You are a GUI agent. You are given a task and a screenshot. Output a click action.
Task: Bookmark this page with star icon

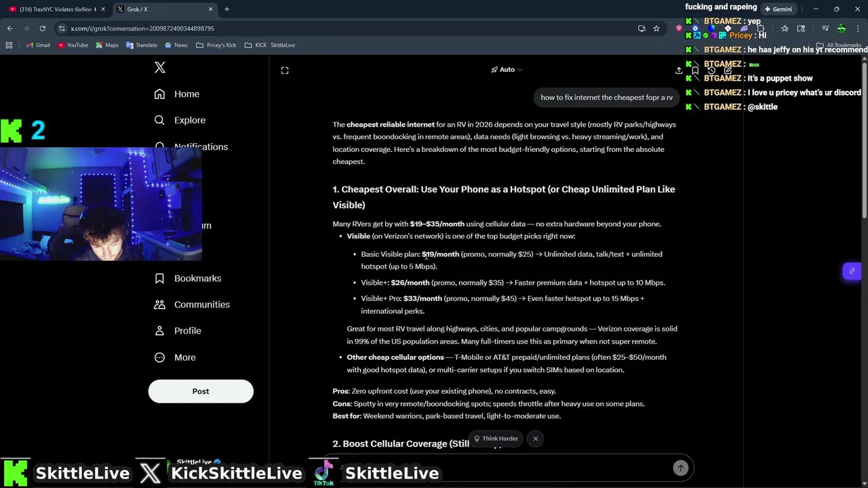point(656,28)
